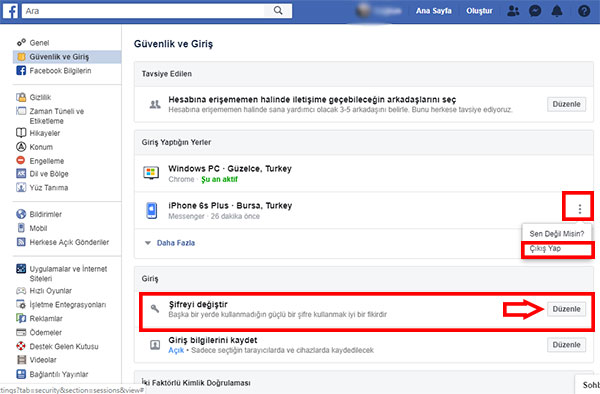600x394 pixels.
Task: Click the blurred profile avatar in top bar
Action: coord(364,11)
